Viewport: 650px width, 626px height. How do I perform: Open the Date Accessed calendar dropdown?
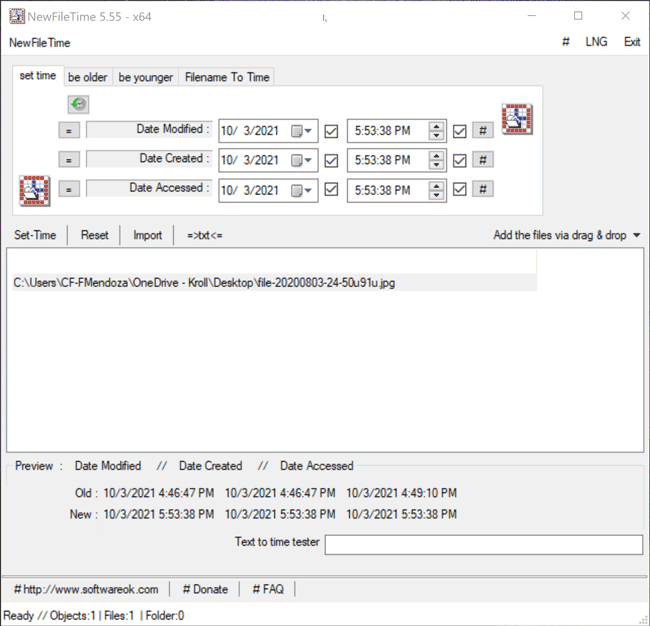pos(302,191)
